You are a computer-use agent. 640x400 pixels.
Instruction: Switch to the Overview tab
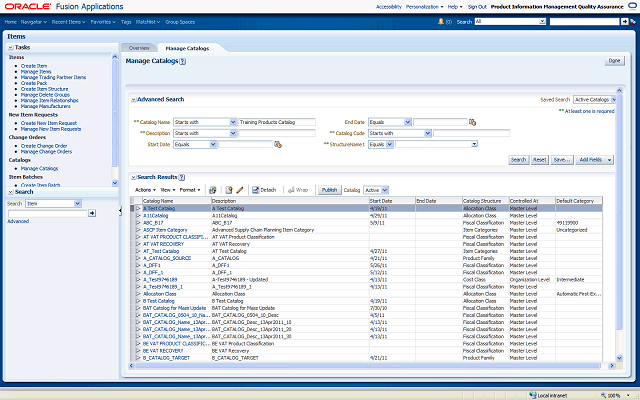tap(139, 47)
